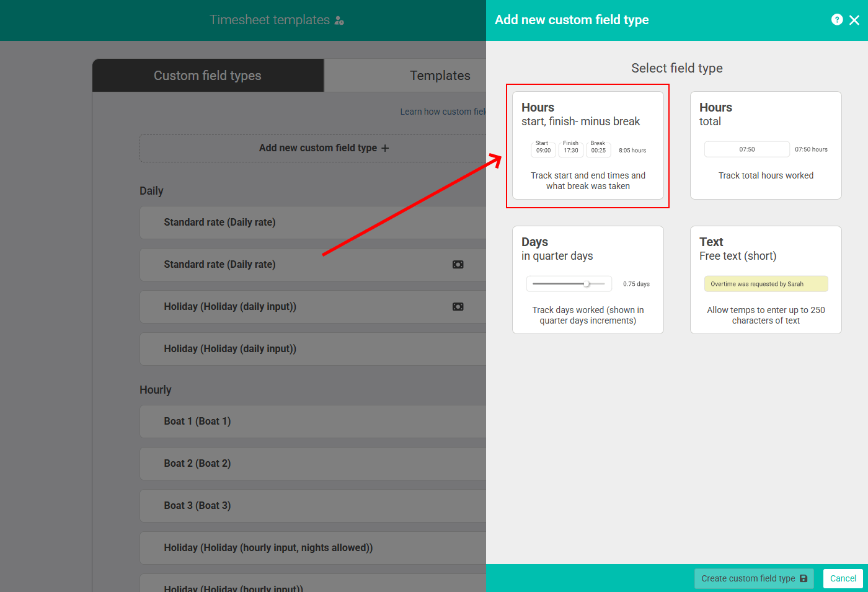Click the people icon beside Timesheet templates title
868x592 pixels.
coord(338,20)
